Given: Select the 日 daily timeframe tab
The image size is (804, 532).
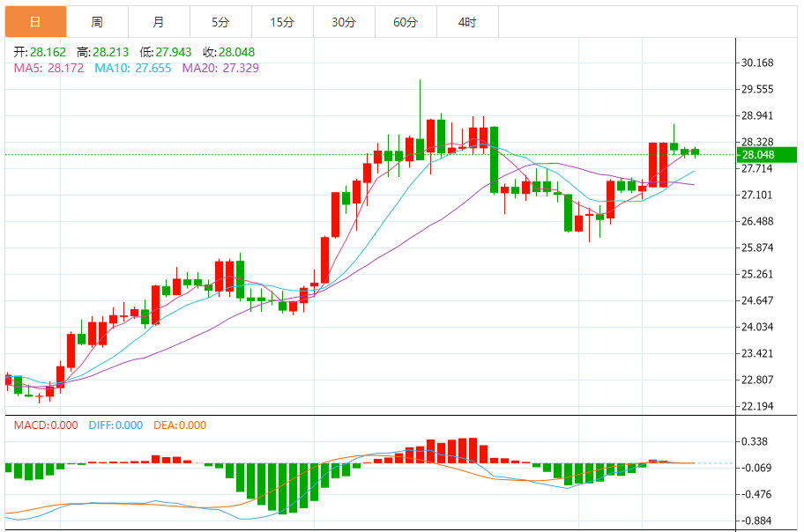Looking at the screenshot, I should (x=35, y=22).
